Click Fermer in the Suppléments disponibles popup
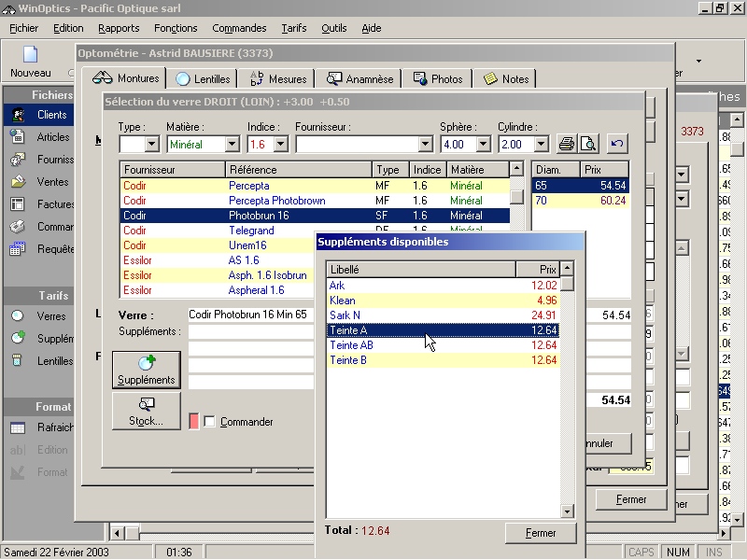This screenshot has width=747, height=560. [x=541, y=533]
